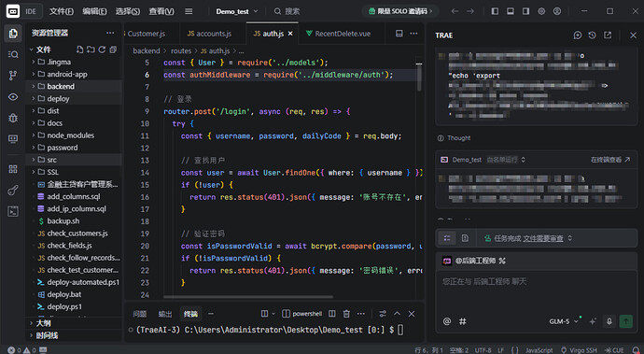Click the new file icon in explorer header

pos(79,50)
